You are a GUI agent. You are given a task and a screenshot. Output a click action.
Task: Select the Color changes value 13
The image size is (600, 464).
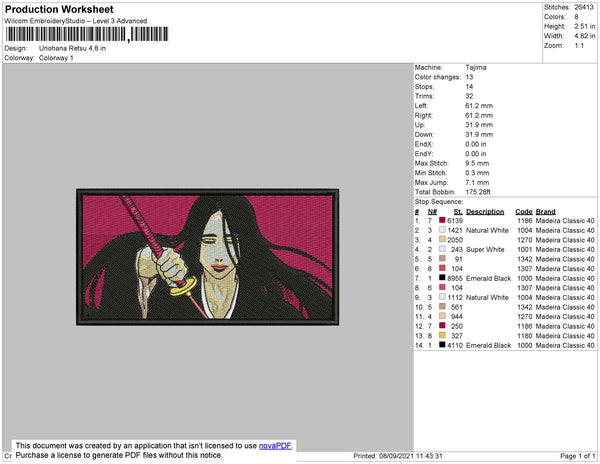tap(469, 77)
